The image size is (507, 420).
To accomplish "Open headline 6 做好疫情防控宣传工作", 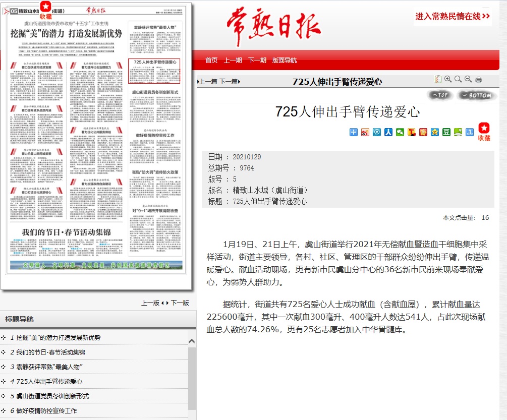I will pyautogui.click(x=46, y=410).
